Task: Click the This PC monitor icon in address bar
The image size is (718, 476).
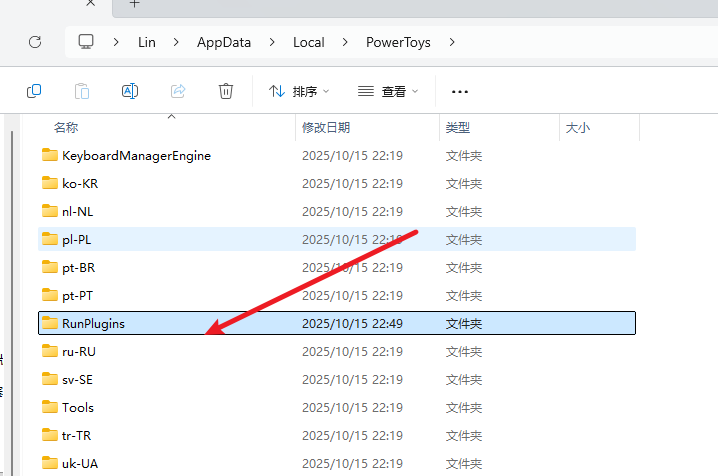Action: [x=86, y=42]
